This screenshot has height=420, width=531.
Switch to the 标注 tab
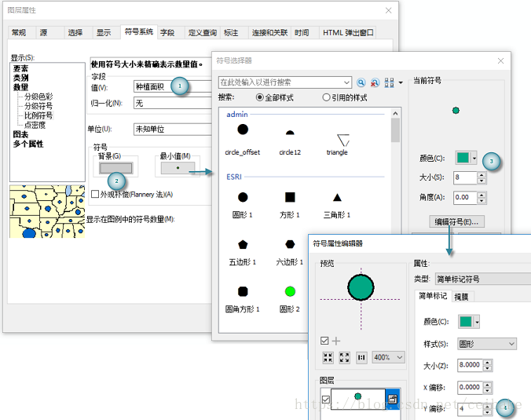point(231,32)
